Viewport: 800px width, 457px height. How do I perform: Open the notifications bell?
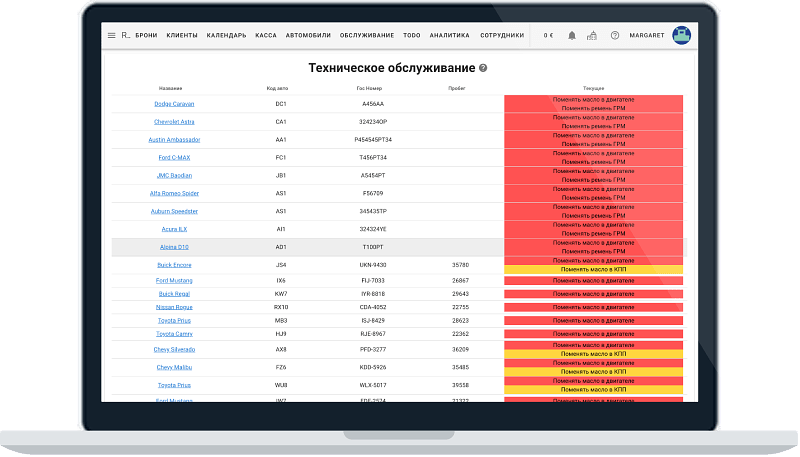(572, 35)
